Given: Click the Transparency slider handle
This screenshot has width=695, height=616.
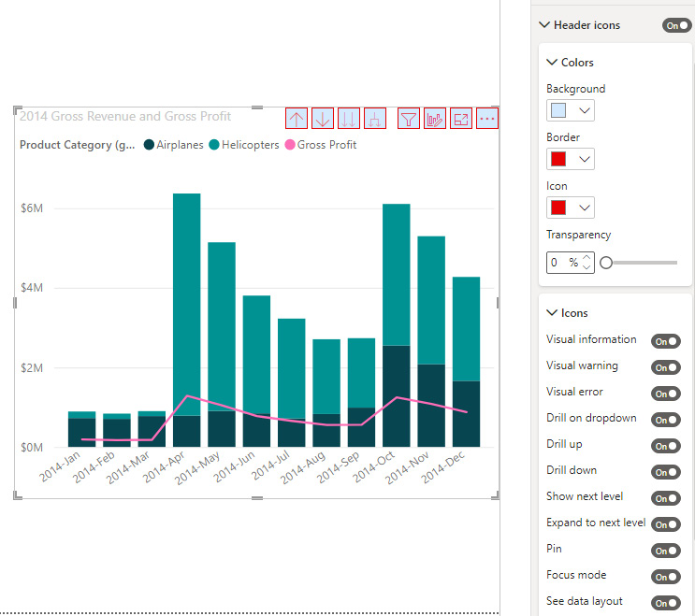Looking at the screenshot, I should tap(606, 263).
